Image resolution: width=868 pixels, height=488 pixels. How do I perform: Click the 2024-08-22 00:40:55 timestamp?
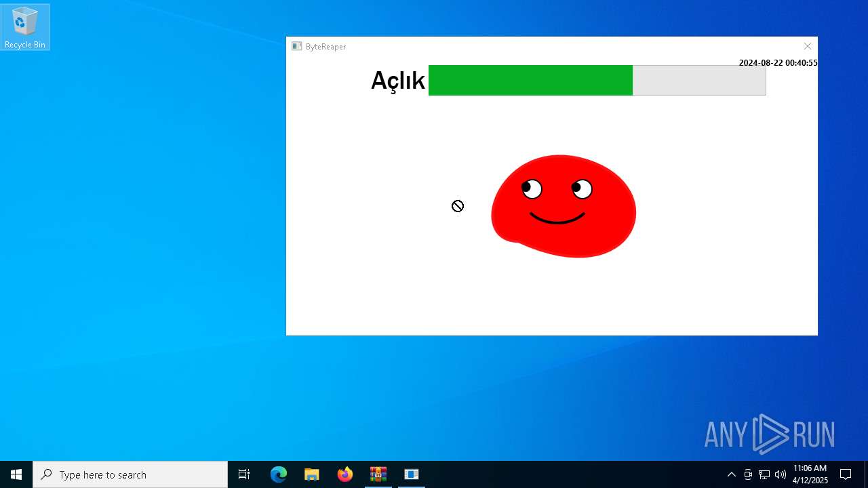coord(778,63)
